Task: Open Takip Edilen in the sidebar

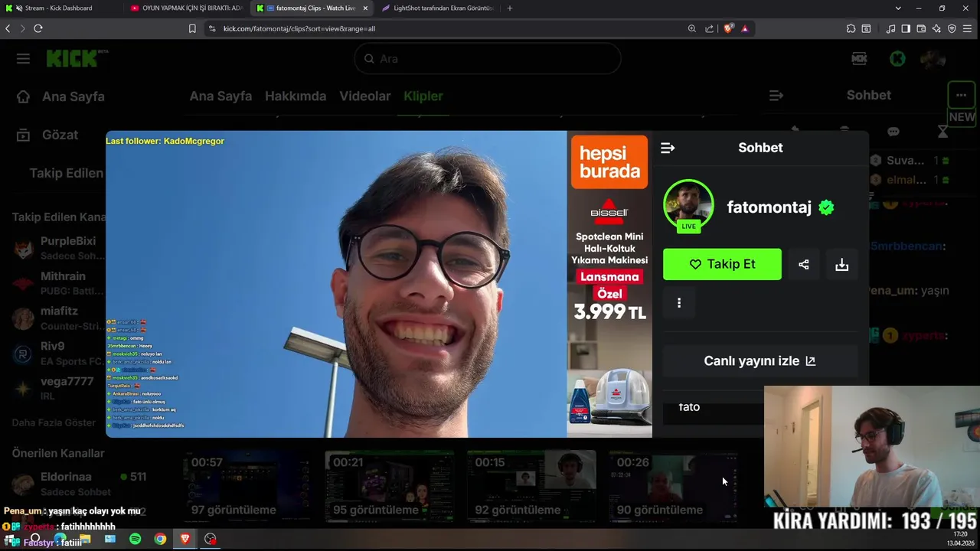Action: (x=66, y=173)
